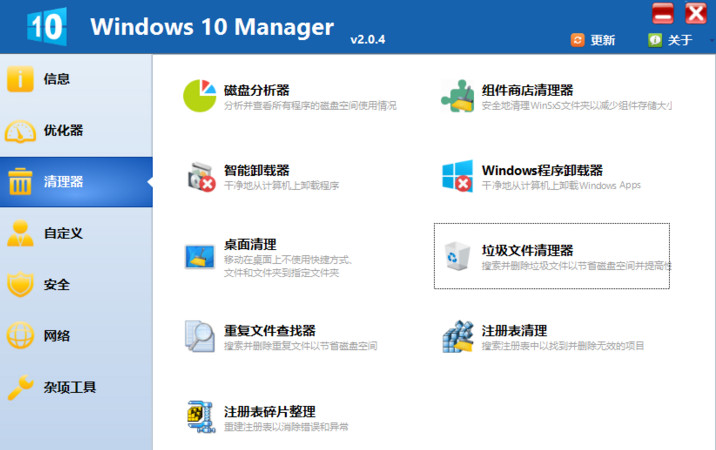Click the 网络 globe sidebar icon
The width and height of the screenshot is (716, 450).
tap(20, 335)
